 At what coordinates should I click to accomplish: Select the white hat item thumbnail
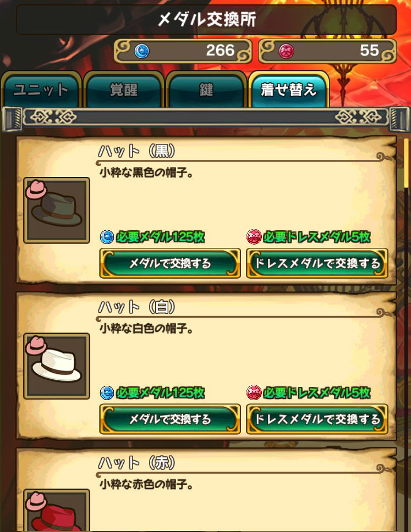point(57,366)
